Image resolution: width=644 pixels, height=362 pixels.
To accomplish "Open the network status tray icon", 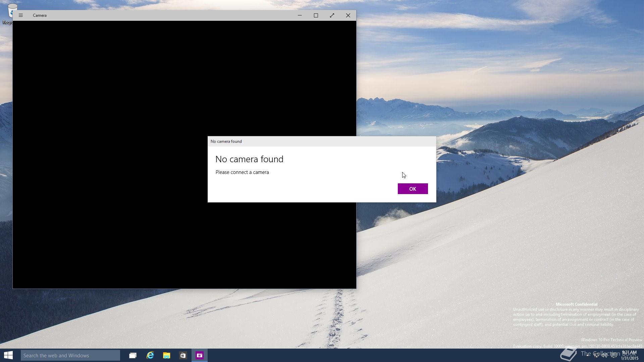I will point(596,355).
